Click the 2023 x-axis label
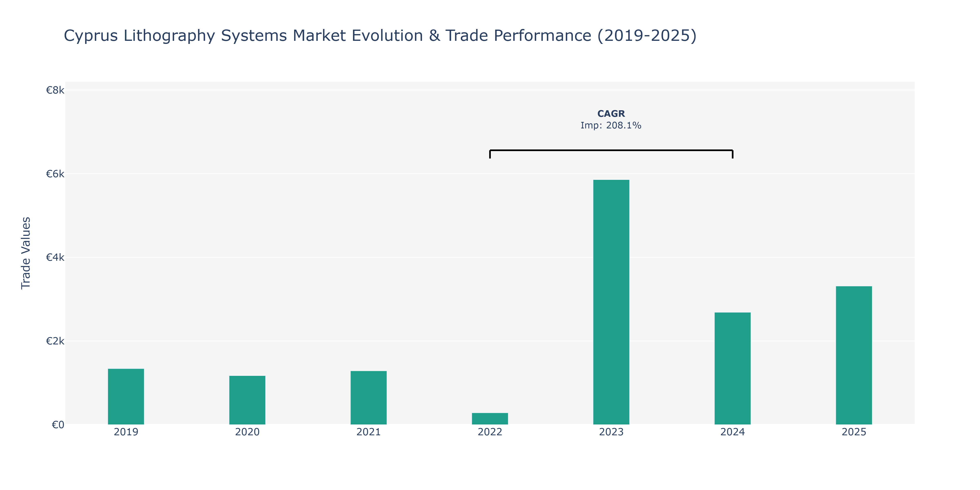This screenshot has height=490, width=980. click(x=611, y=432)
